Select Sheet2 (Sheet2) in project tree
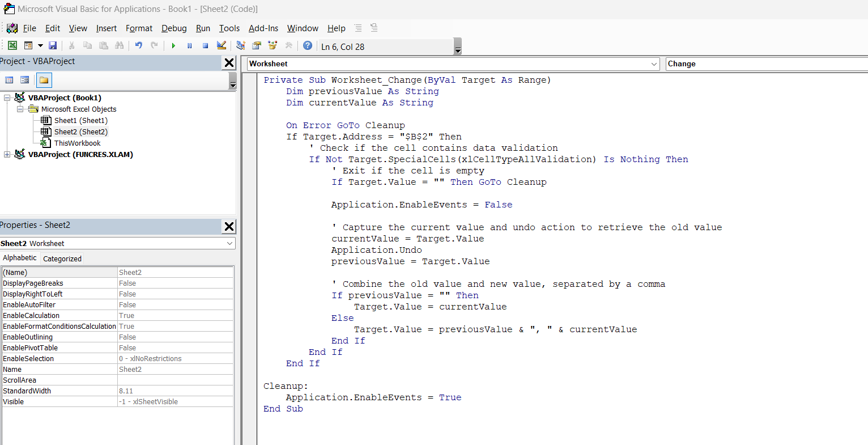The image size is (868, 445). [x=80, y=132]
